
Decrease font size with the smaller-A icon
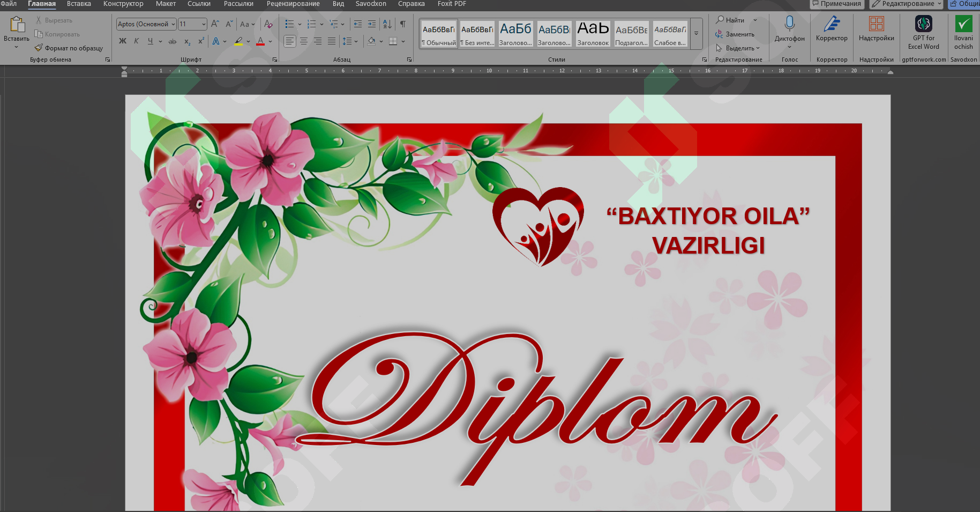pos(229,24)
